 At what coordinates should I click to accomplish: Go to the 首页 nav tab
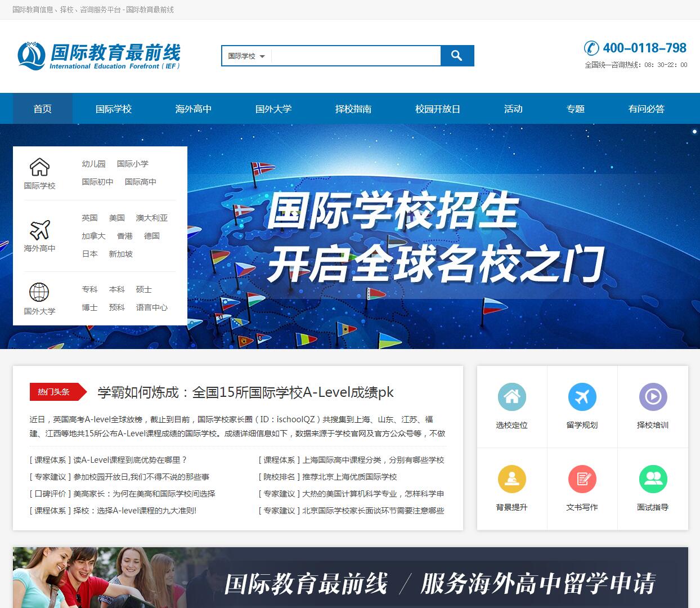(x=43, y=109)
